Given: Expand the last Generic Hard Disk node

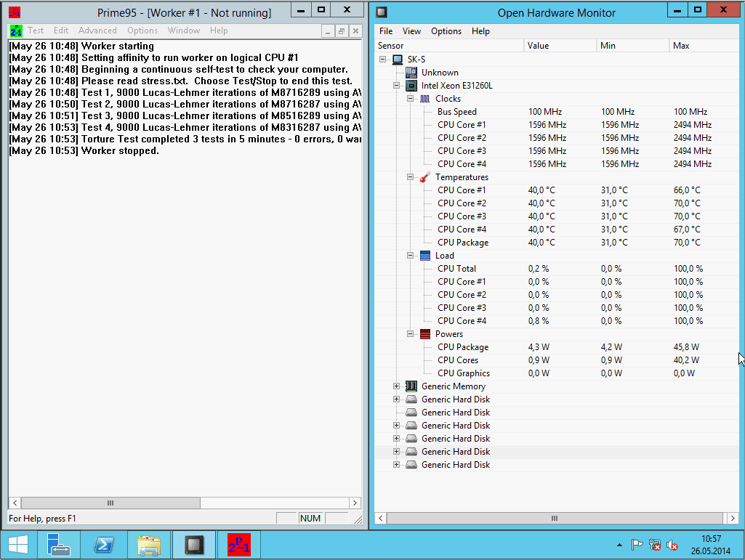Looking at the screenshot, I should click(x=396, y=465).
